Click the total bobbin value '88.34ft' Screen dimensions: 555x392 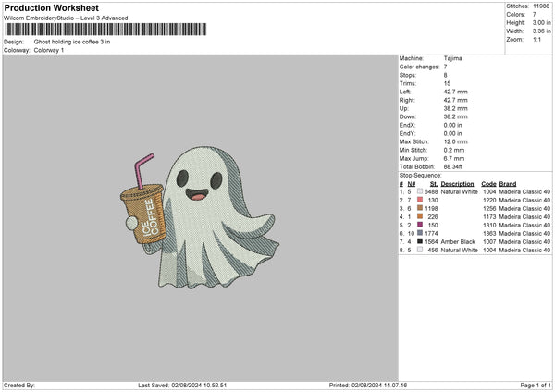pos(452,166)
